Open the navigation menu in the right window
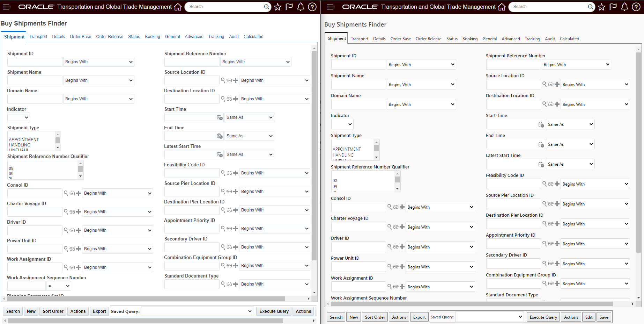 point(331,7)
